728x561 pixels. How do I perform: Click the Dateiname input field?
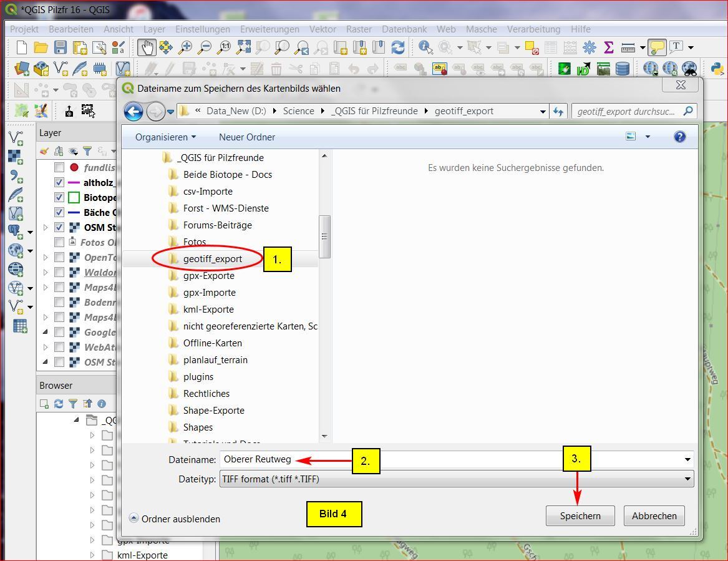(449, 459)
